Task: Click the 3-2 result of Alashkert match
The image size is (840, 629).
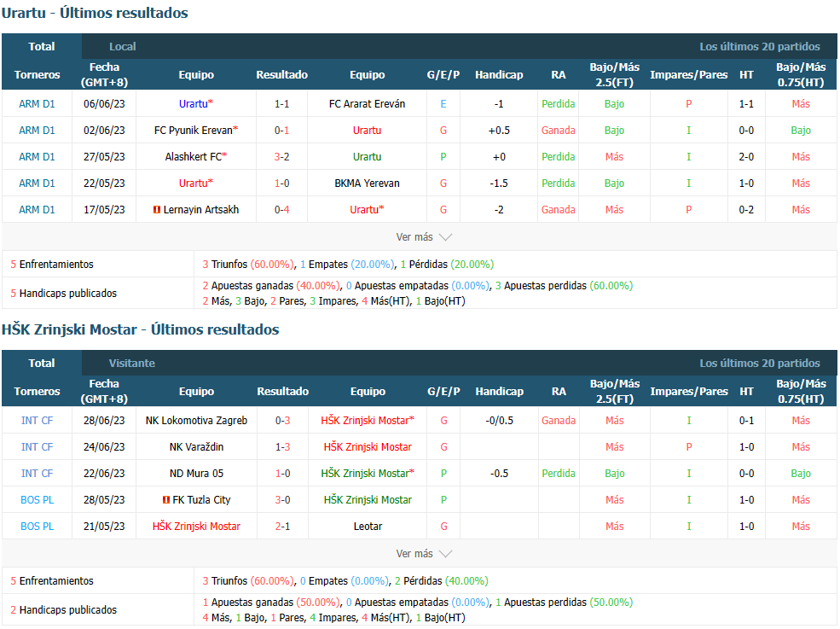Action: [281, 156]
